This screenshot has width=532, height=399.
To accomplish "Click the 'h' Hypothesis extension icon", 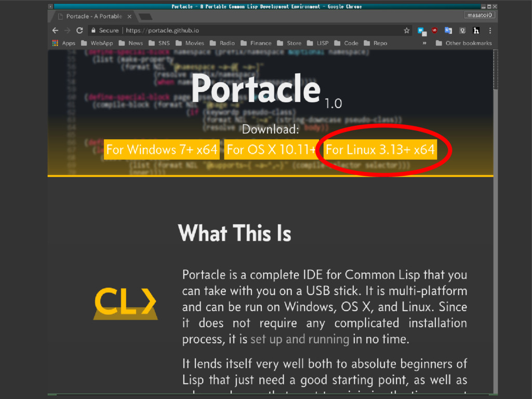I will (x=476, y=31).
